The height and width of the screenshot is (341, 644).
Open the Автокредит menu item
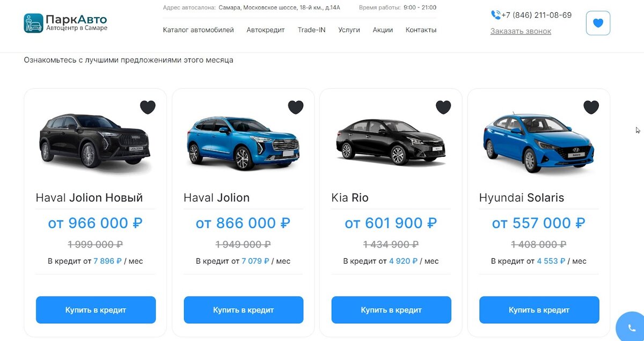click(x=266, y=30)
